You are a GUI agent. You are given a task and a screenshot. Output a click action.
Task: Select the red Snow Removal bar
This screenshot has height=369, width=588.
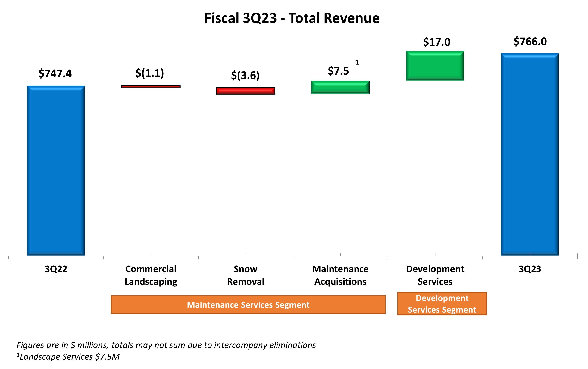tap(246, 91)
